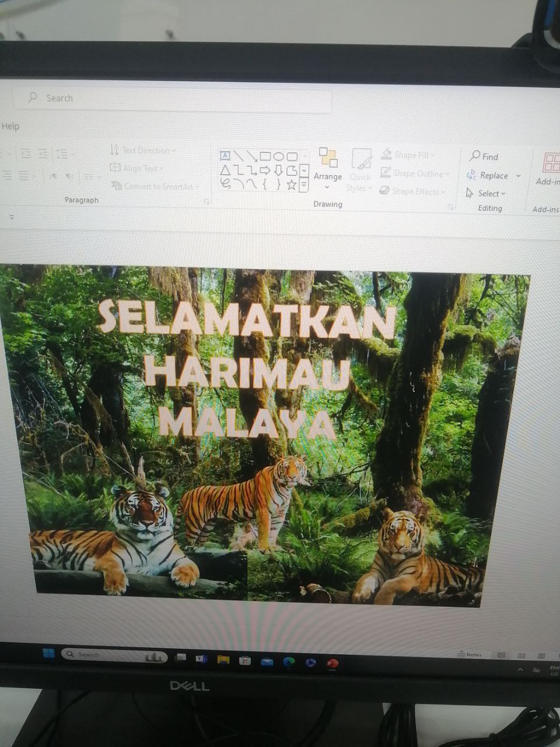This screenshot has height=747, width=560.
Task: Select the Elbow Arrow Connector shape
Action: click(x=251, y=170)
